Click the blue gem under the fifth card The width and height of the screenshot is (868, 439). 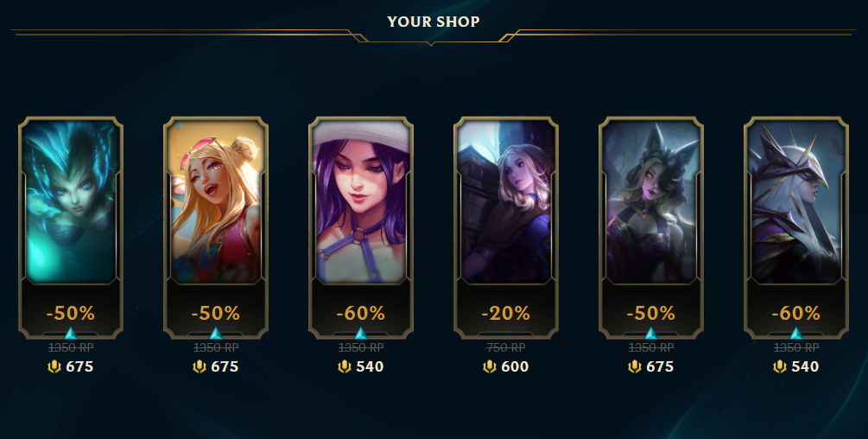pyautogui.click(x=651, y=334)
